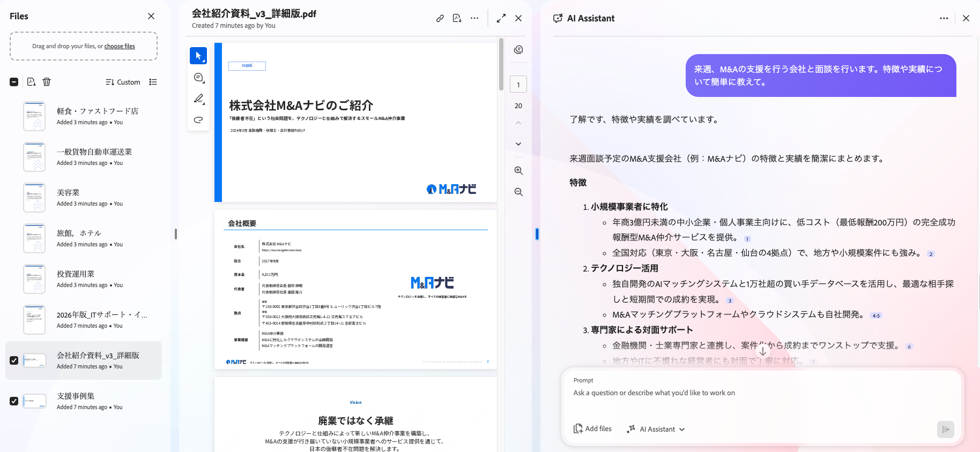This screenshot has width=980, height=452.
Task: Click into the Prompt text field
Action: [x=761, y=393]
